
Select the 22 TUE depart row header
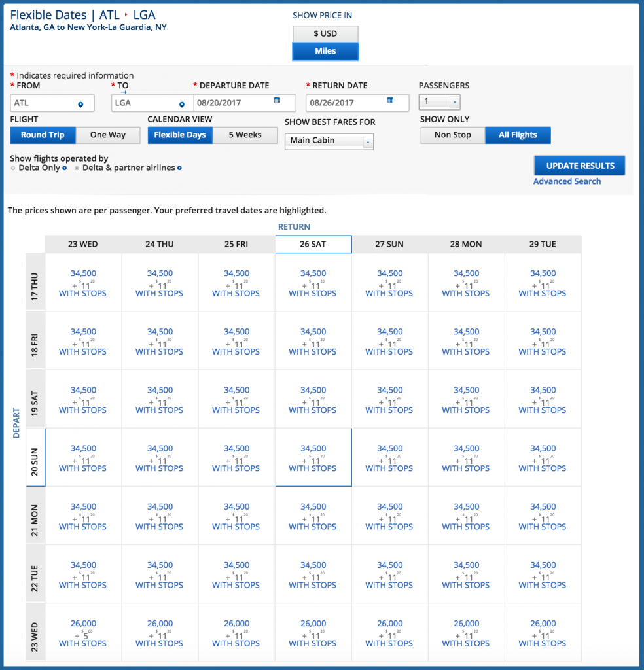coord(35,574)
